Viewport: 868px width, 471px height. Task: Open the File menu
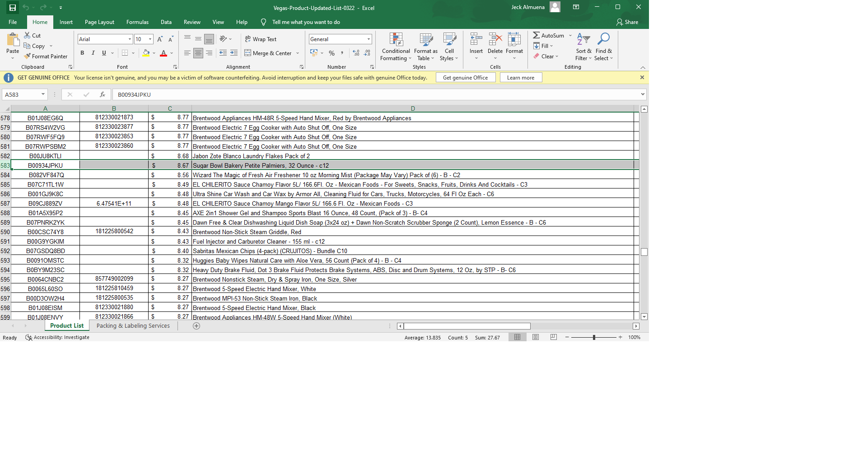[13, 22]
